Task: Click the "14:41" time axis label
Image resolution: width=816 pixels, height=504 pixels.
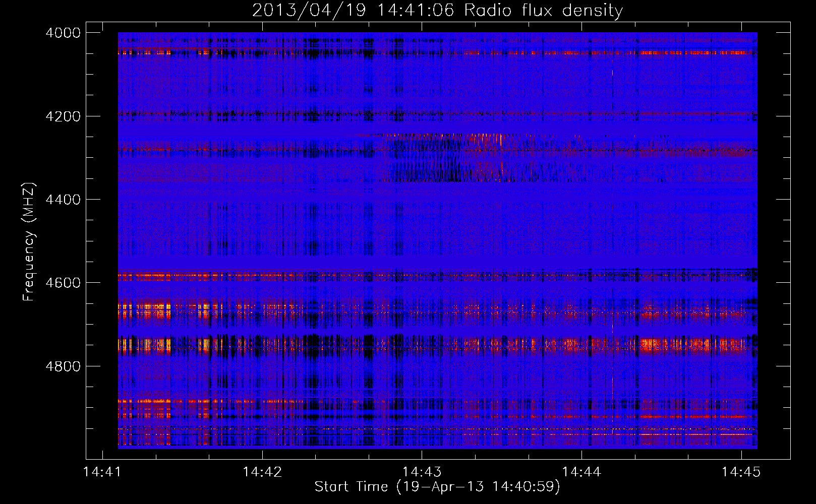Action: 103,472
